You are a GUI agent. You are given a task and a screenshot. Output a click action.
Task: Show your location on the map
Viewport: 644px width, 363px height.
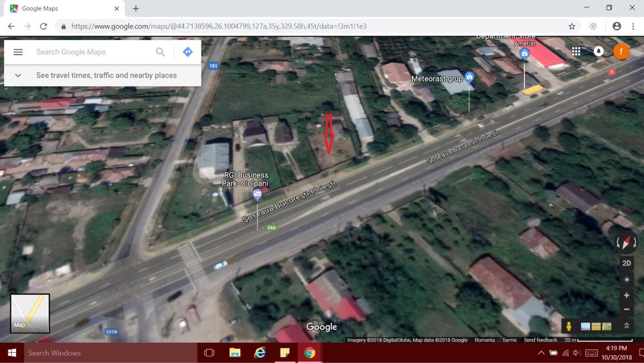pyautogui.click(x=627, y=280)
